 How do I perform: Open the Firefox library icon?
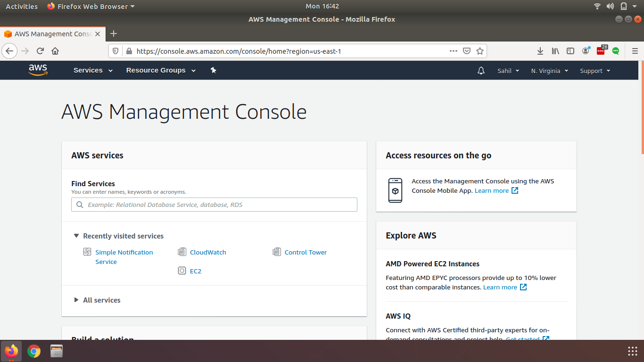555,51
